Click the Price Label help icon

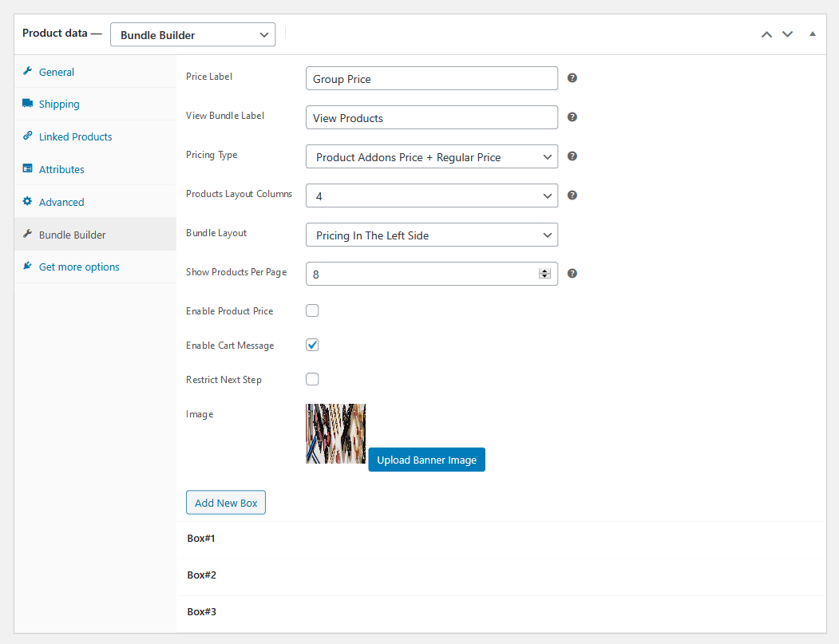tap(572, 77)
